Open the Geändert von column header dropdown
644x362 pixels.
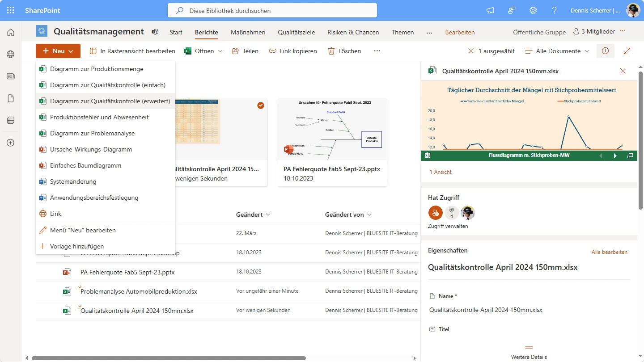pos(348,215)
